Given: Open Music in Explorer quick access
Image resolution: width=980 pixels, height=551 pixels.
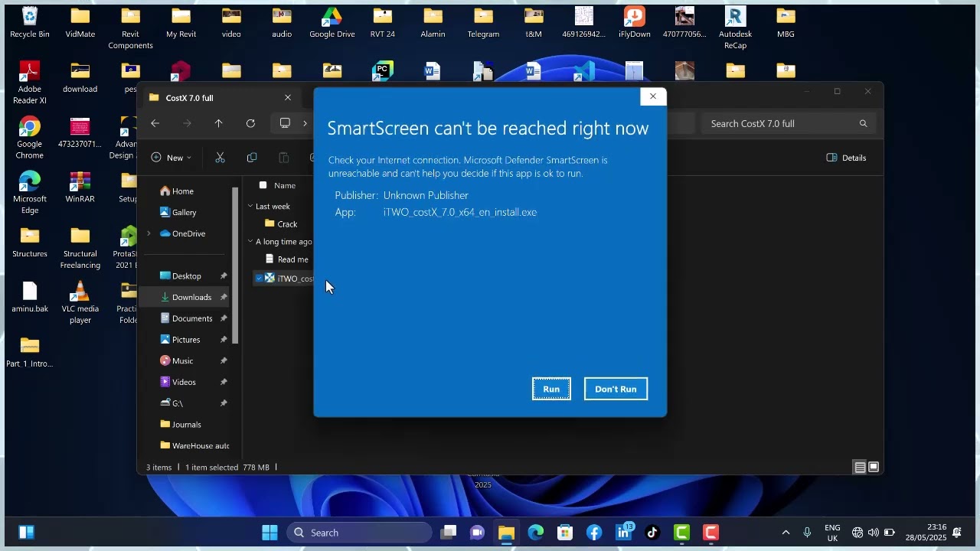Looking at the screenshot, I should (x=177, y=361).
